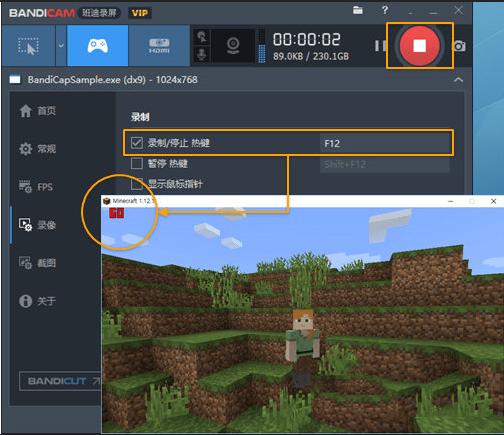Enable show mouse cursor checkbox
The height and width of the screenshot is (435, 504).
(137, 184)
